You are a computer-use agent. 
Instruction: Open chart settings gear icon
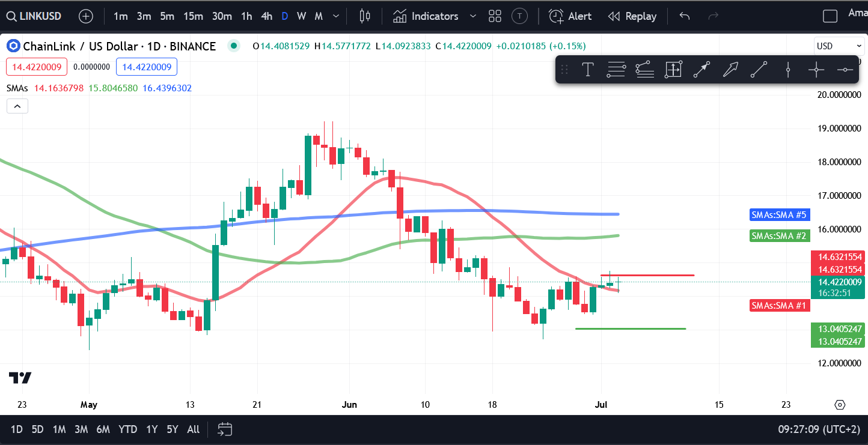click(x=840, y=405)
